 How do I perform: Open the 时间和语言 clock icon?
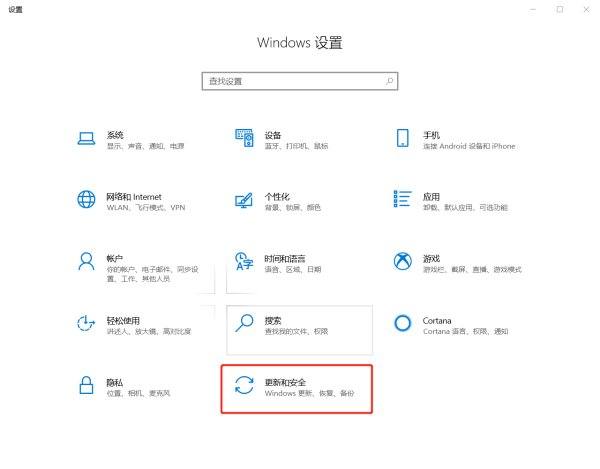click(x=244, y=261)
